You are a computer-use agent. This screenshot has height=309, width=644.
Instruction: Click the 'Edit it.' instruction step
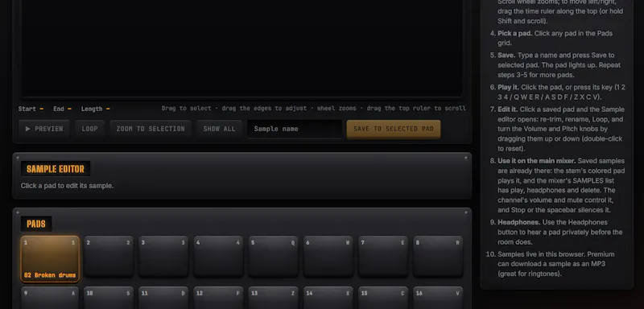pos(561,129)
